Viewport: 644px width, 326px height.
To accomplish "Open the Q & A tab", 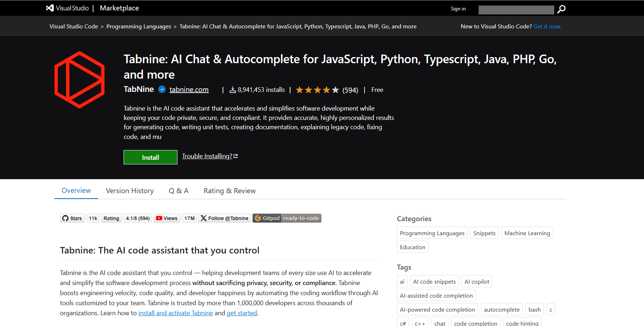I will coord(179,191).
